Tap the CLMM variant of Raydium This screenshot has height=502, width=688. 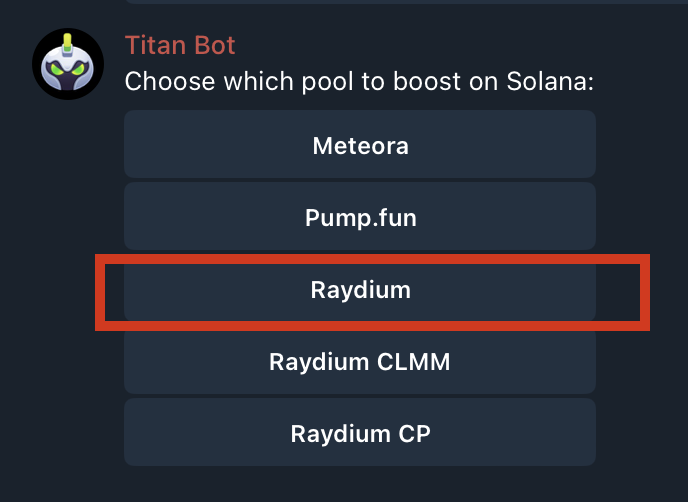click(360, 361)
